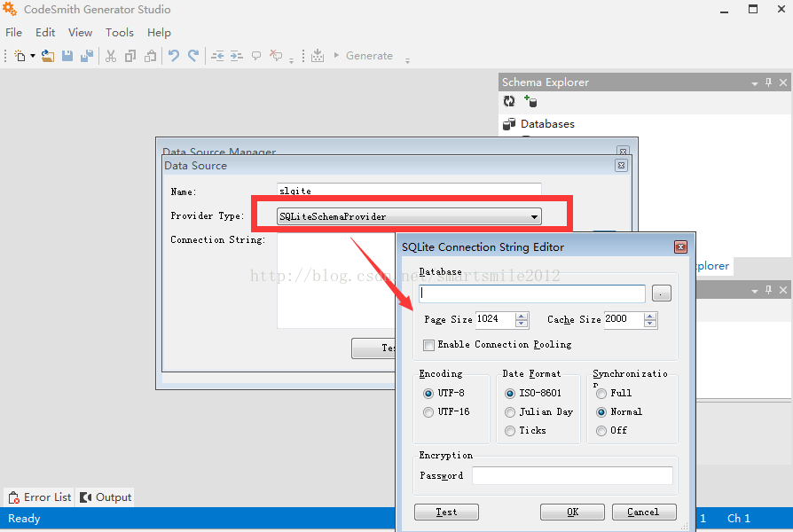Select ISO-8601 date format

tap(510, 394)
